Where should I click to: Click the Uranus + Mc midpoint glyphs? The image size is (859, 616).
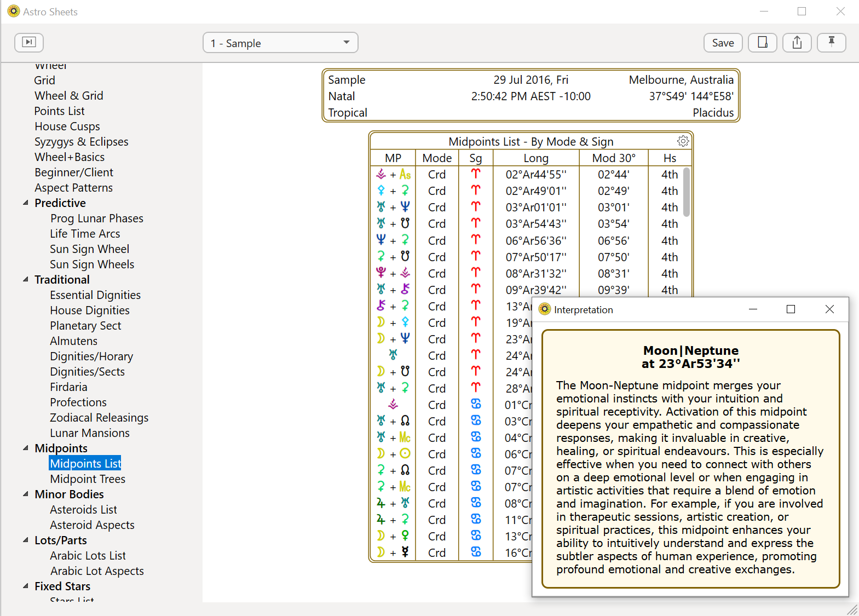393,437
